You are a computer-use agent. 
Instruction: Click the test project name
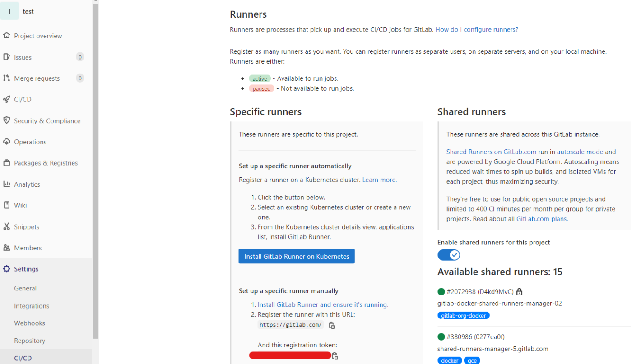click(x=28, y=12)
